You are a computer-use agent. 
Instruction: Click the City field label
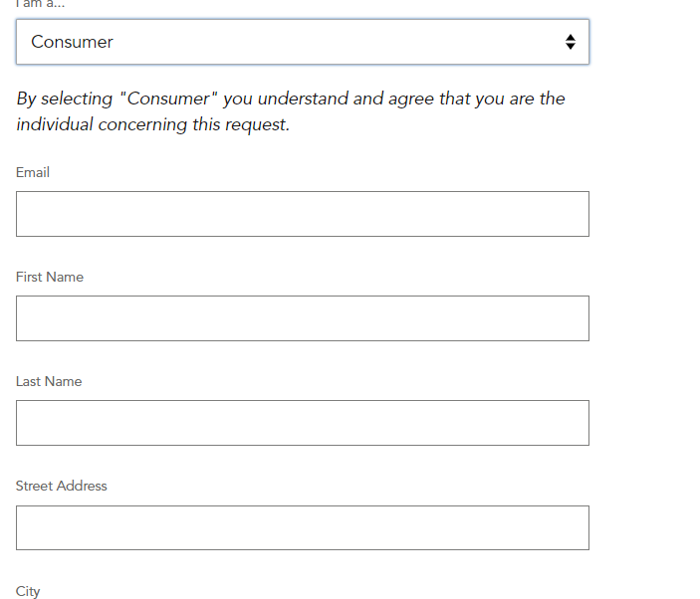coord(28,591)
